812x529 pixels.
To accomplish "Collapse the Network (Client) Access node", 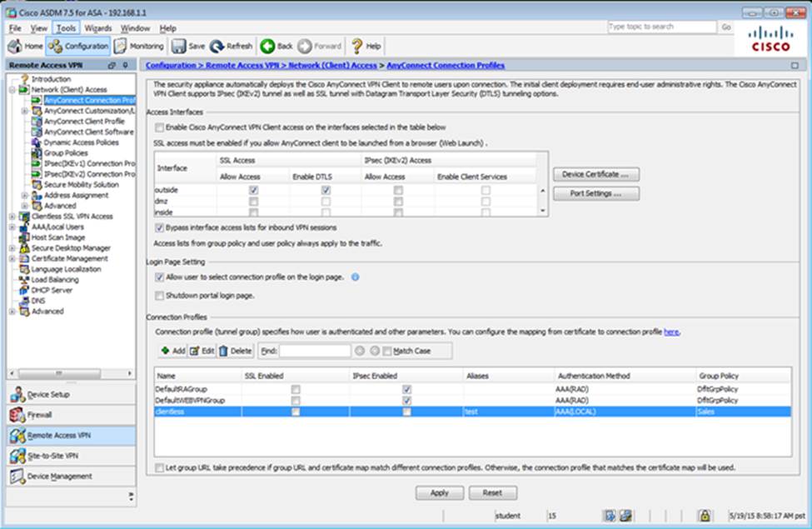I will pyautogui.click(x=12, y=89).
